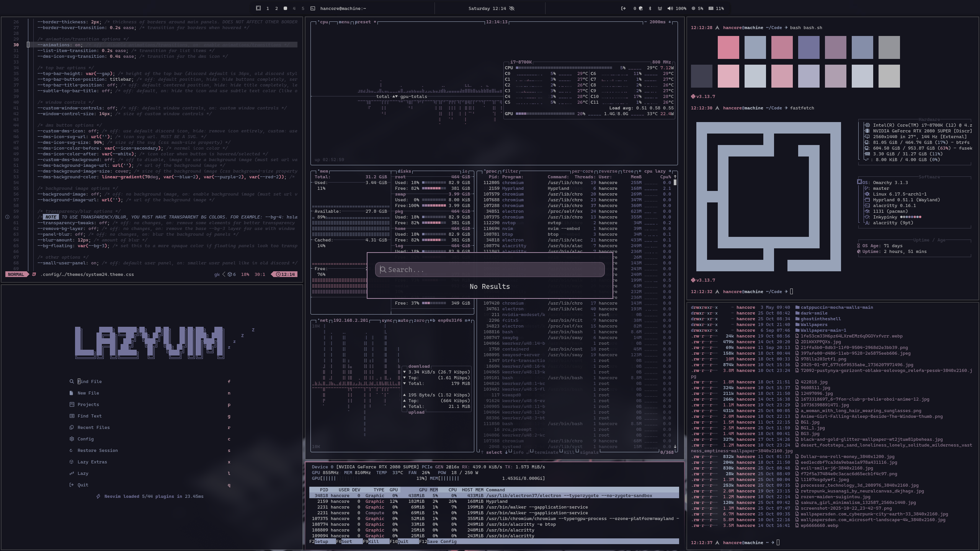
Task: Click the network icon in top bar
Action: 660,8
